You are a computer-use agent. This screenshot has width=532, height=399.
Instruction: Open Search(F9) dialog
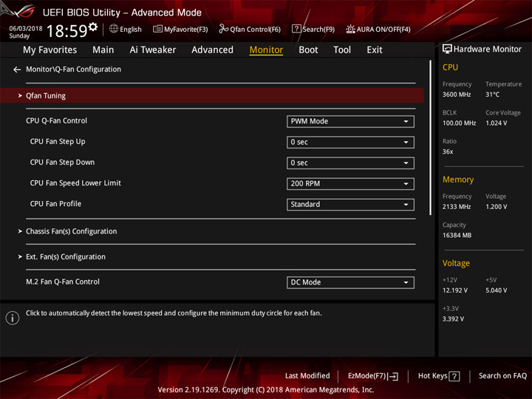(313, 29)
